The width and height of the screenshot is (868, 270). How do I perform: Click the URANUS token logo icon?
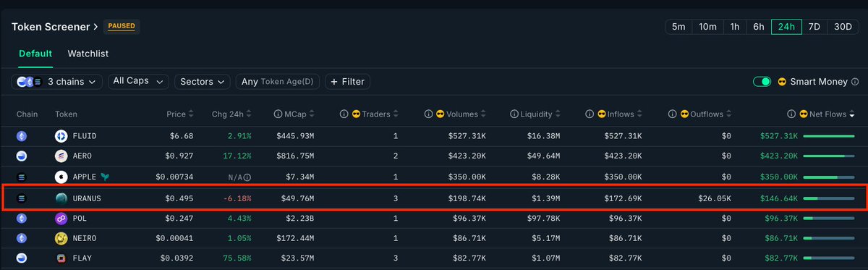click(61, 198)
